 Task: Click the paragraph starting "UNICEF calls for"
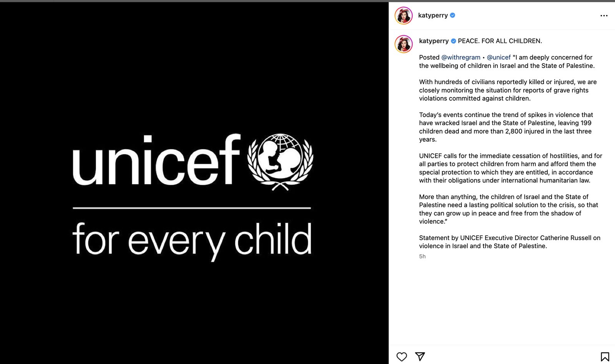point(510,168)
